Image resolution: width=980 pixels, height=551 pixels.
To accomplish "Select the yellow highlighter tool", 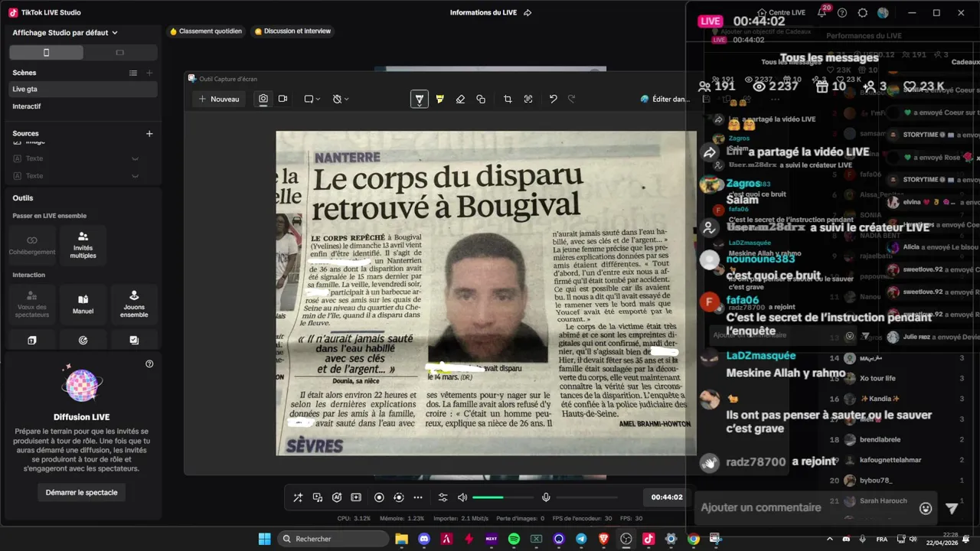I will 439,99.
